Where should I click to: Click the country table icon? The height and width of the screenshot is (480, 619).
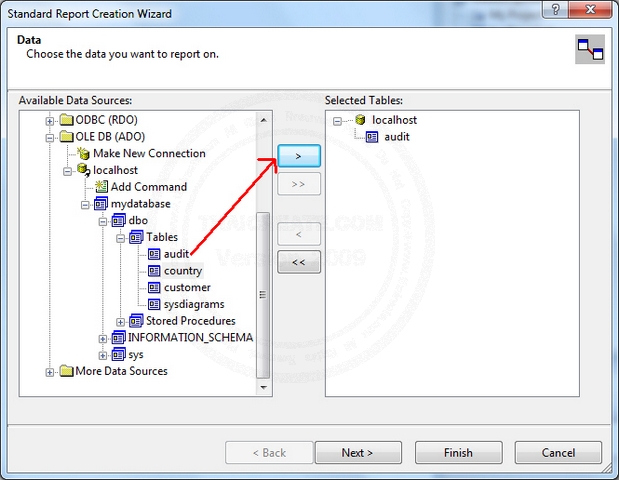(x=154, y=271)
